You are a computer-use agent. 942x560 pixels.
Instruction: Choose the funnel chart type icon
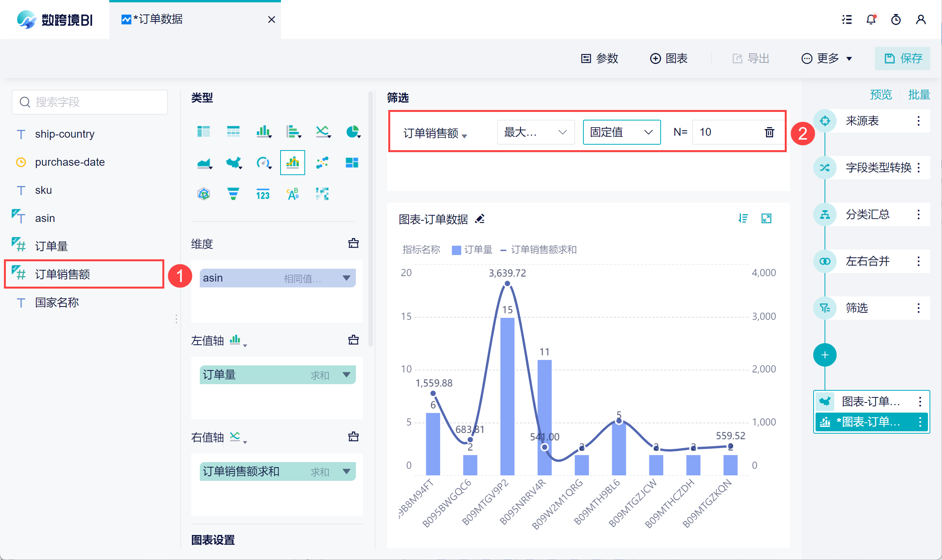pos(233,194)
